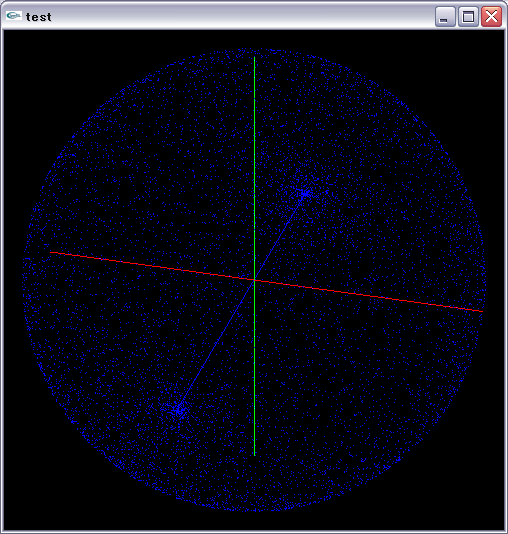
Task: Click the green axis above the origin
Action: (254, 169)
